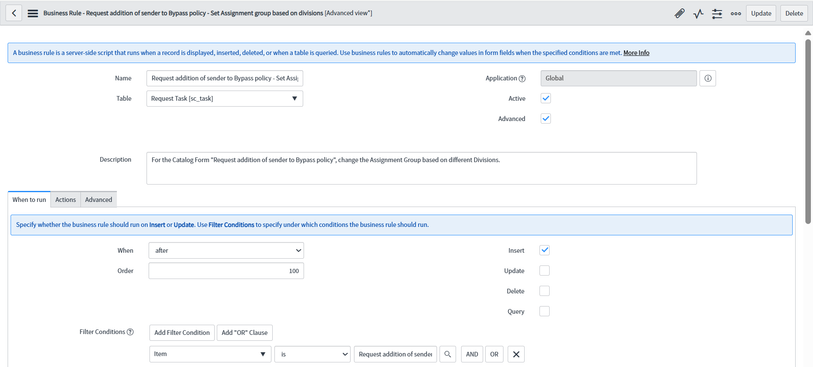Open the Item field selector dropdown

(x=210, y=355)
